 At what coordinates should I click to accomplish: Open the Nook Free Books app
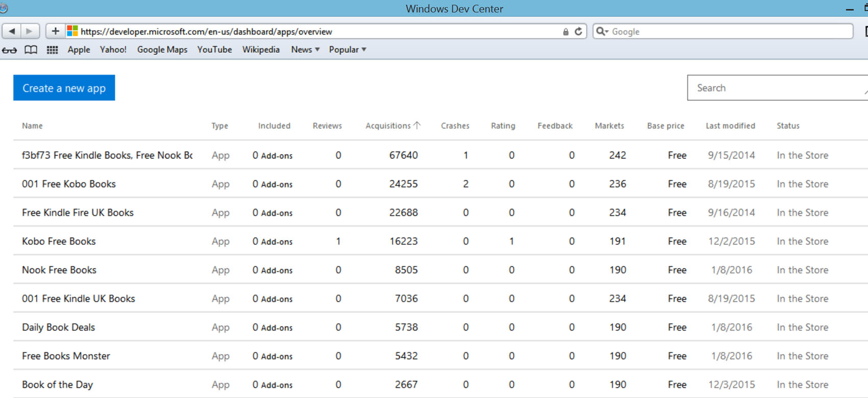59,270
